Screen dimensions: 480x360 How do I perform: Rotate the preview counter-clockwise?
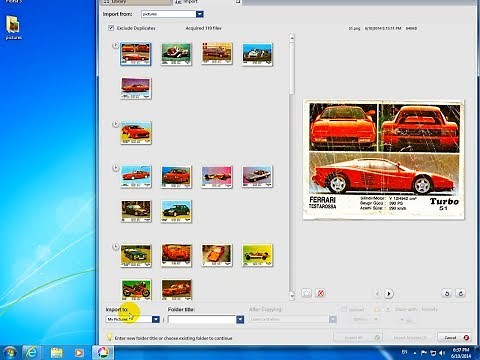[x=447, y=293]
